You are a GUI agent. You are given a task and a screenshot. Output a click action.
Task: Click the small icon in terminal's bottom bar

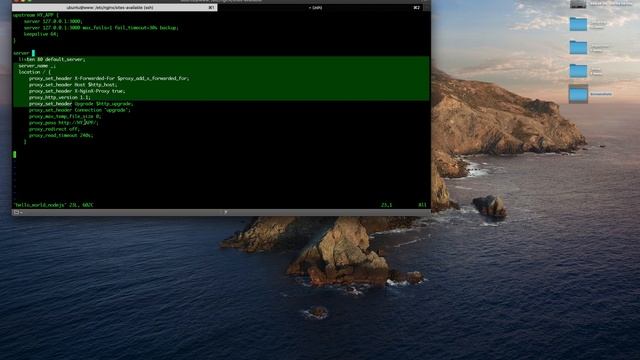click(x=16, y=212)
